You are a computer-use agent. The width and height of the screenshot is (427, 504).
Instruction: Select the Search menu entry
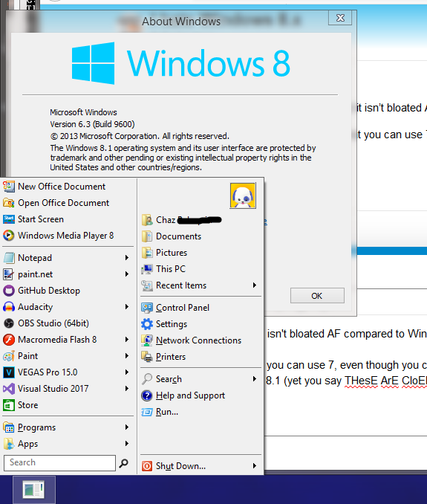click(201, 379)
